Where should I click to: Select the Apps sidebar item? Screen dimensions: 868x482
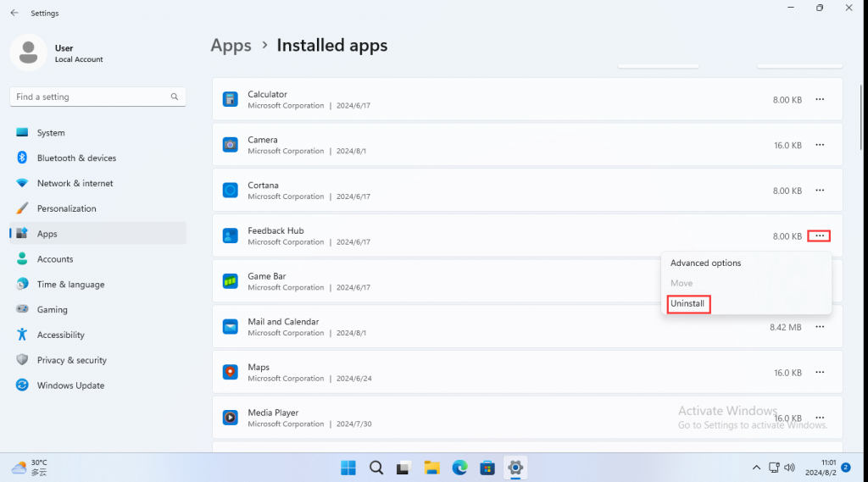coord(98,234)
